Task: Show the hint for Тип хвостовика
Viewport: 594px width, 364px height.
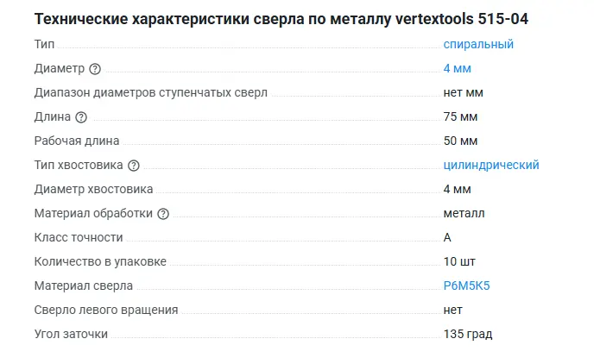Action: point(133,166)
